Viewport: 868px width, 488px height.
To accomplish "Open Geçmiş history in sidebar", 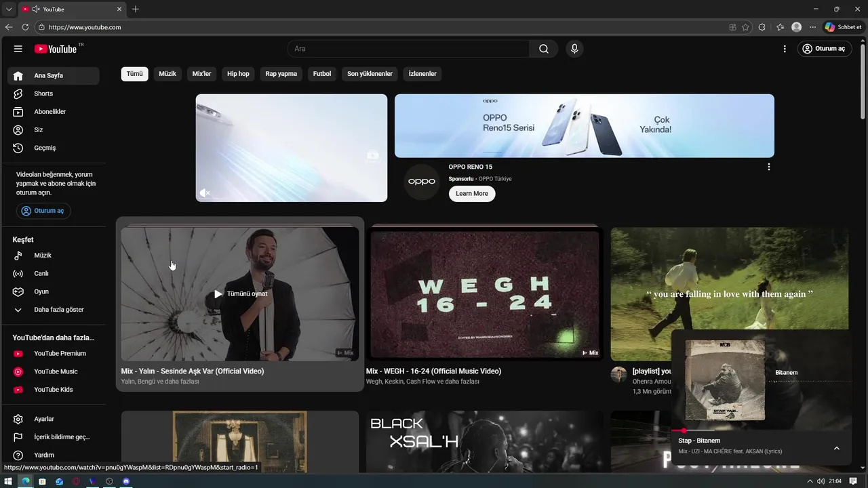I will tap(54, 148).
